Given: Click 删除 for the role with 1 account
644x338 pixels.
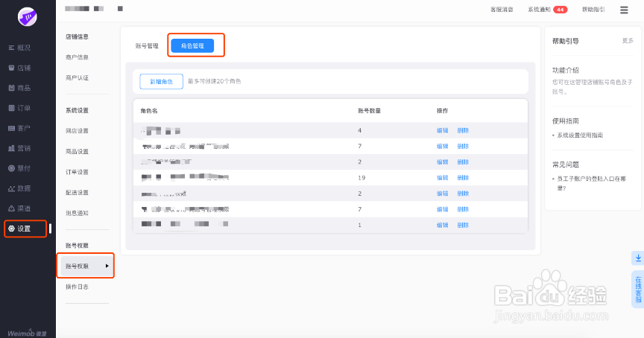Looking at the screenshot, I should tap(463, 225).
